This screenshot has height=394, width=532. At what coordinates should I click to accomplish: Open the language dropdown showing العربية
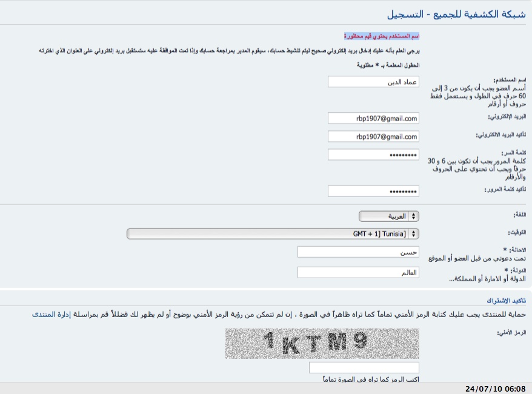389,216
